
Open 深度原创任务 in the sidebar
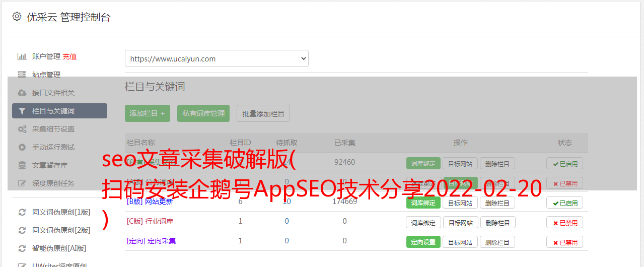(53, 183)
